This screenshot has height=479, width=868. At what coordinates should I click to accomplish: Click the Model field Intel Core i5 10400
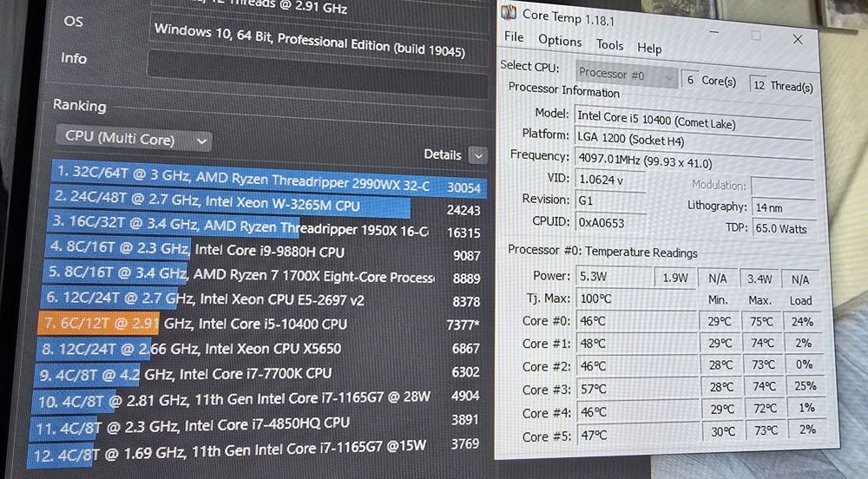pyautogui.click(x=693, y=120)
